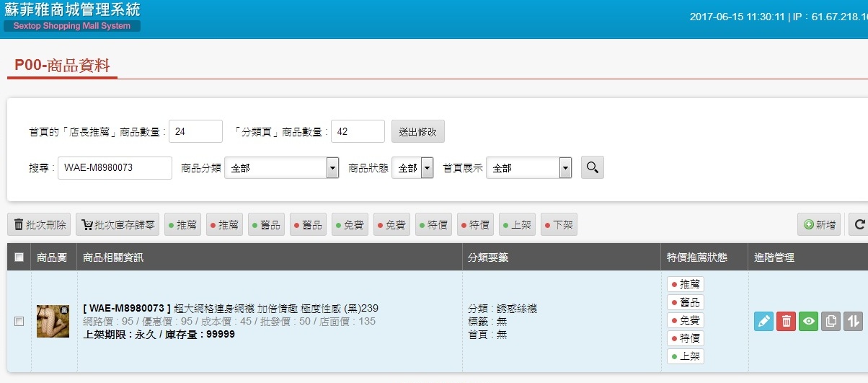868x383 pixels.
Task: Click the 新增 add button
Action: click(819, 225)
